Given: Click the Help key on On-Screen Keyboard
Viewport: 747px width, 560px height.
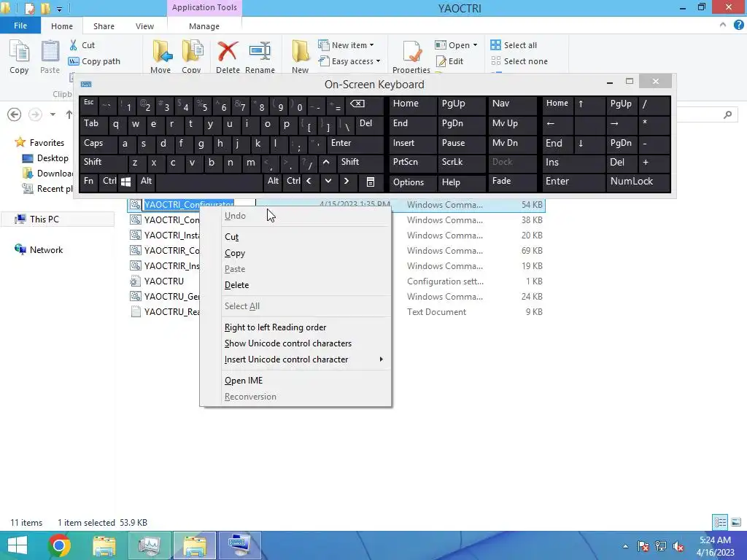Looking at the screenshot, I should (461, 182).
